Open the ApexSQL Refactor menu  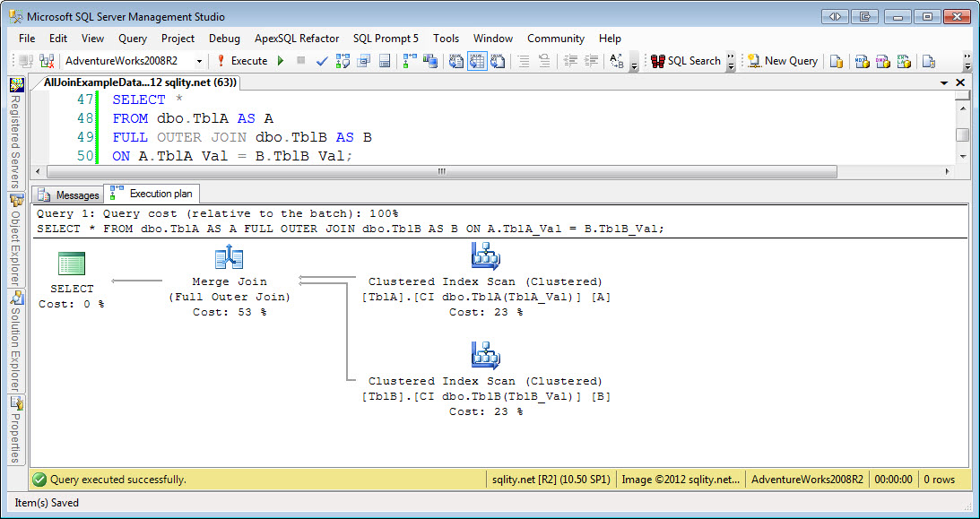[x=297, y=39]
